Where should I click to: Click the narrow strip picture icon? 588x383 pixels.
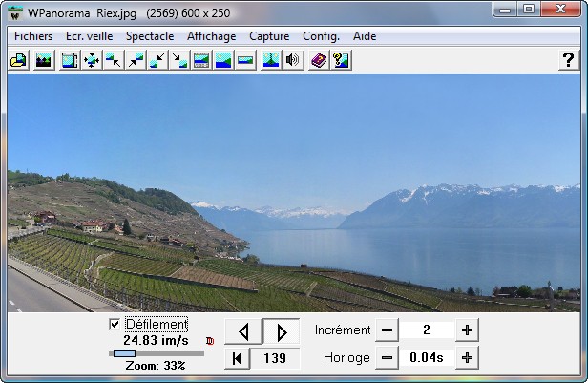(245, 60)
